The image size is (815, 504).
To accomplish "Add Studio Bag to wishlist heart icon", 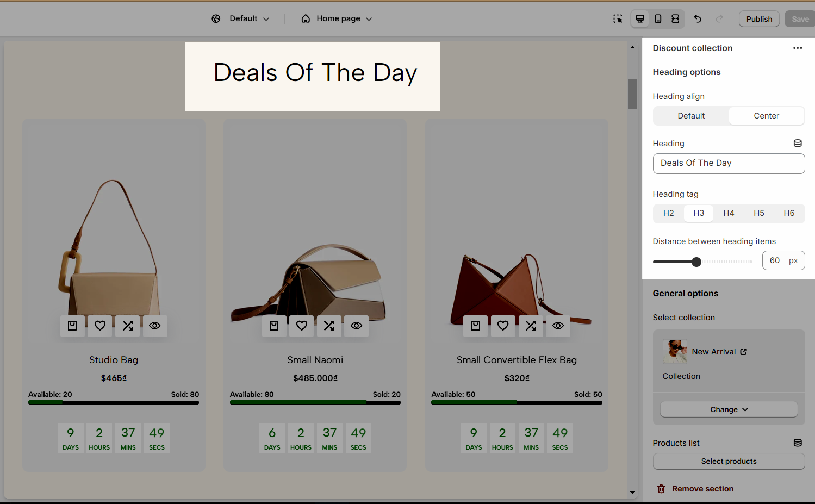I will pos(100,326).
